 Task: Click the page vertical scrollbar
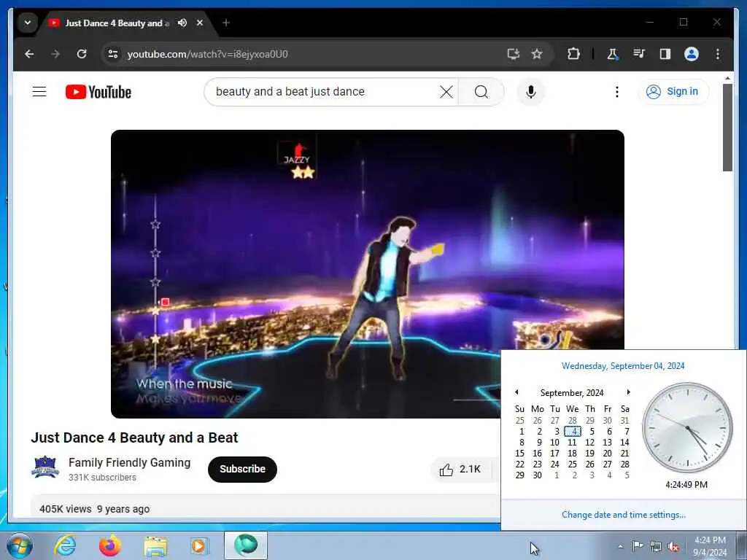[727, 128]
